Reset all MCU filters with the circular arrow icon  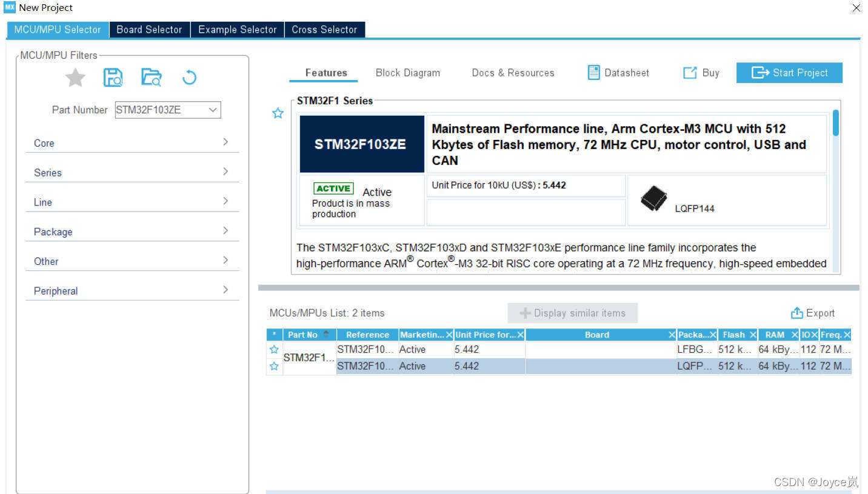189,77
